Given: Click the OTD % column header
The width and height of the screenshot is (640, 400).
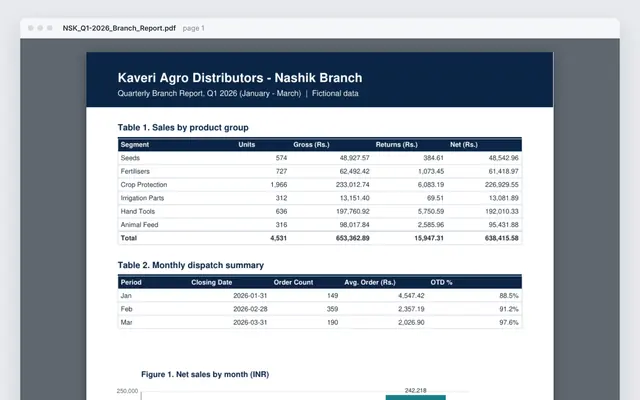Looking at the screenshot, I should pos(441,282).
